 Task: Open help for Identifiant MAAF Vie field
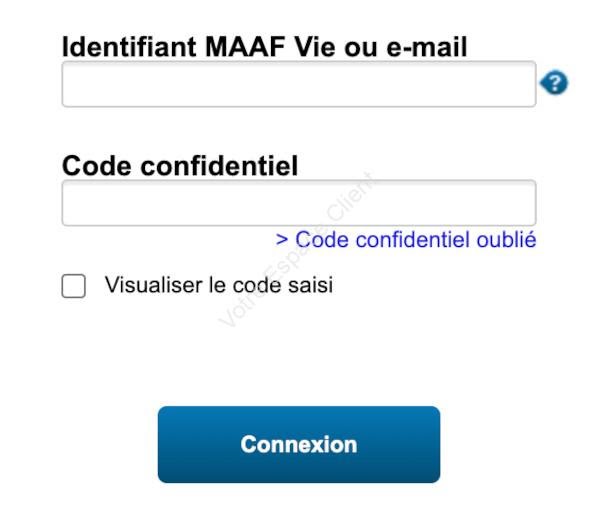coord(554,82)
